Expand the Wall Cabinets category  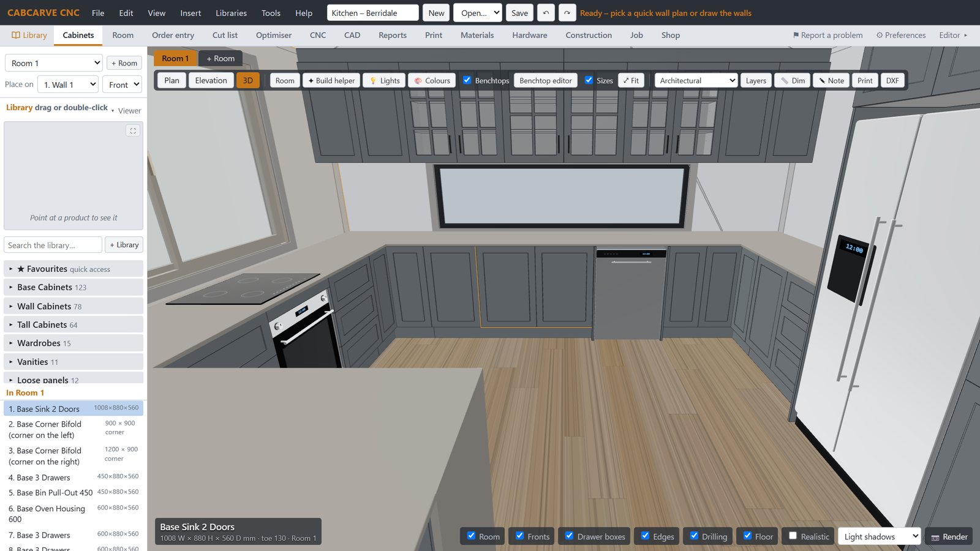(x=73, y=306)
